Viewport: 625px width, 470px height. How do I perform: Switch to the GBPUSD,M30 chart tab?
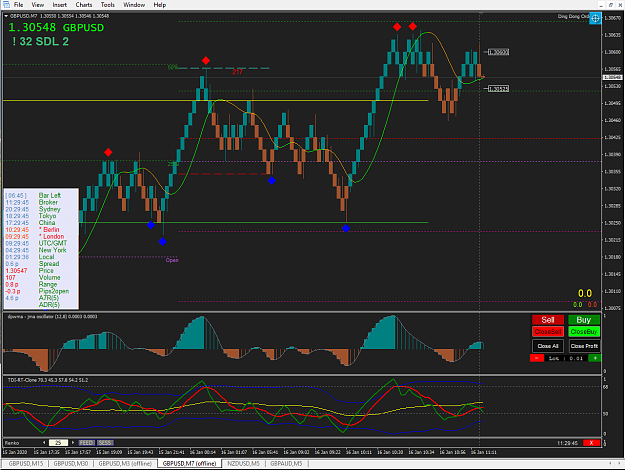[x=71, y=464]
